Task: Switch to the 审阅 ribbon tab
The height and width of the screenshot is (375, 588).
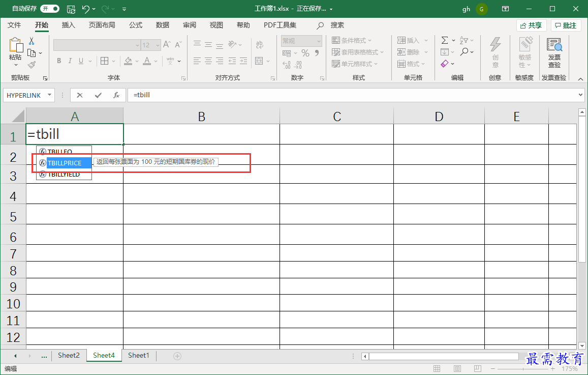Action: (190, 25)
